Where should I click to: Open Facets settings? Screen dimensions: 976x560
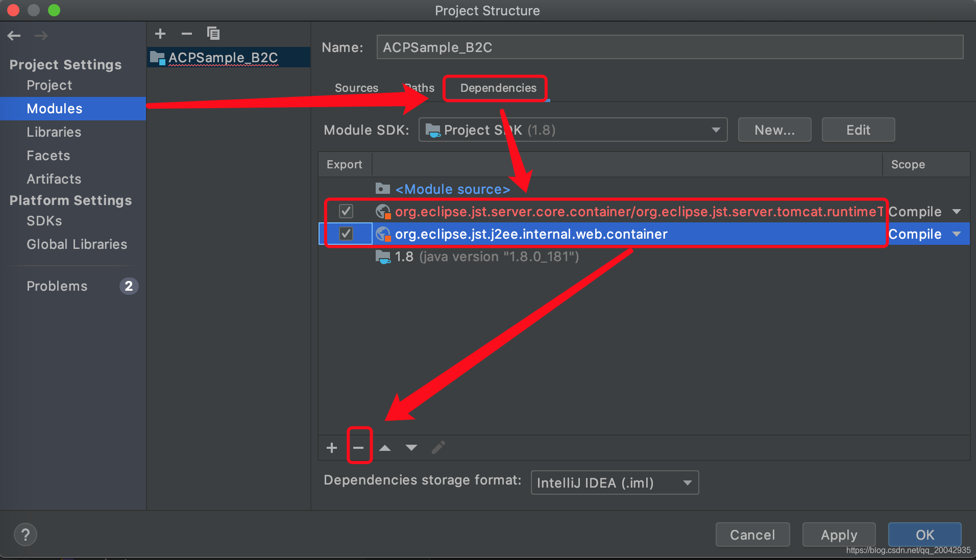[x=48, y=156]
